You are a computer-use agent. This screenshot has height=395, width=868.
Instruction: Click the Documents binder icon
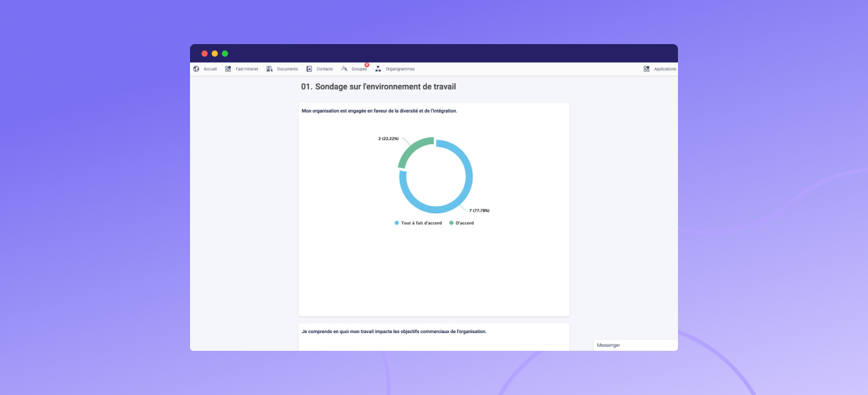click(x=270, y=69)
